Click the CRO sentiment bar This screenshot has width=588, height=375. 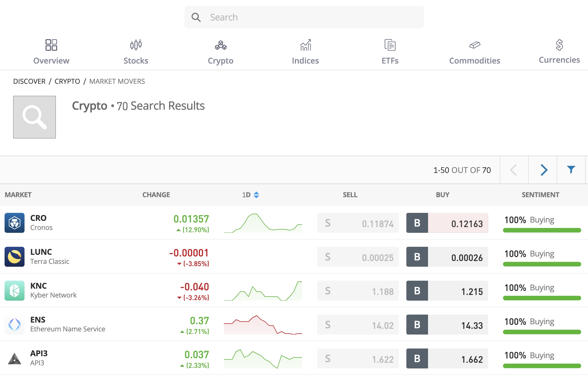coord(542,230)
